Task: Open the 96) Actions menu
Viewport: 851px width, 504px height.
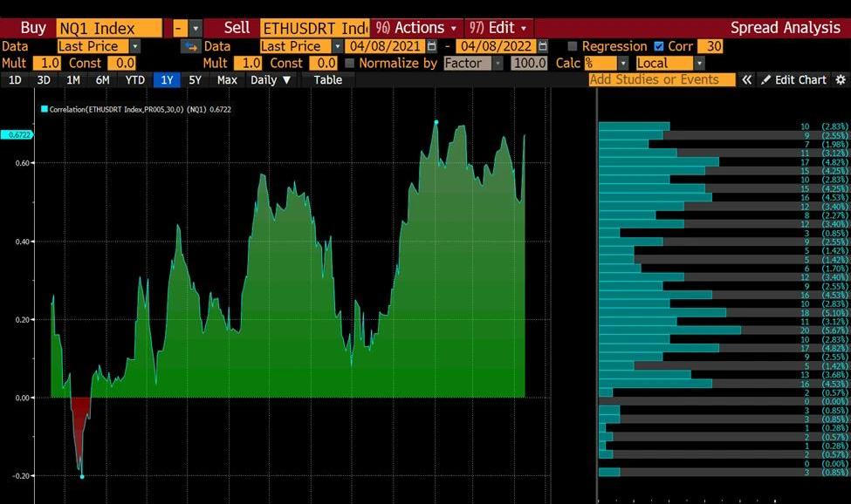Action: (x=416, y=28)
